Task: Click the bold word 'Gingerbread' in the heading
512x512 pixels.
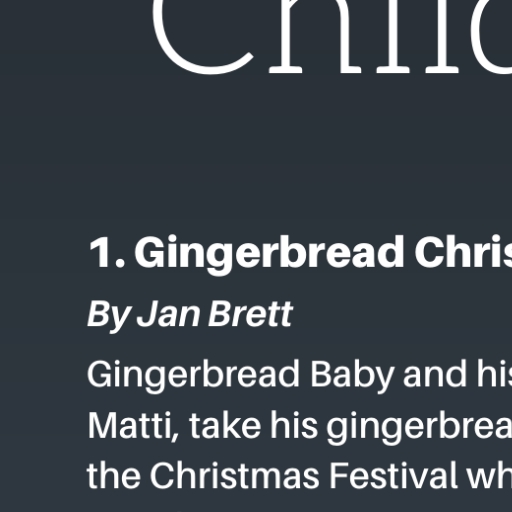Action: coord(269,255)
